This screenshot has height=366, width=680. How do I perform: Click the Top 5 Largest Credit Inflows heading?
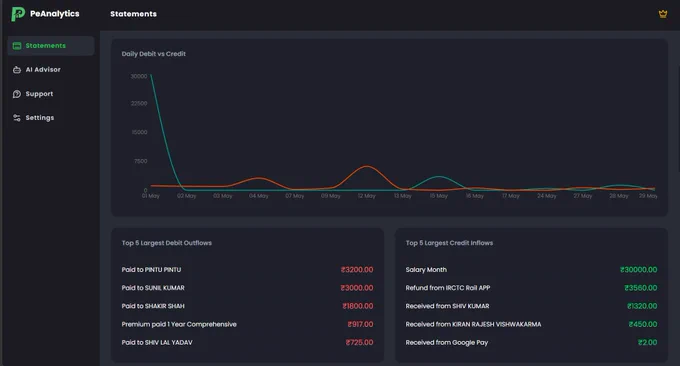tap(449, 243)
